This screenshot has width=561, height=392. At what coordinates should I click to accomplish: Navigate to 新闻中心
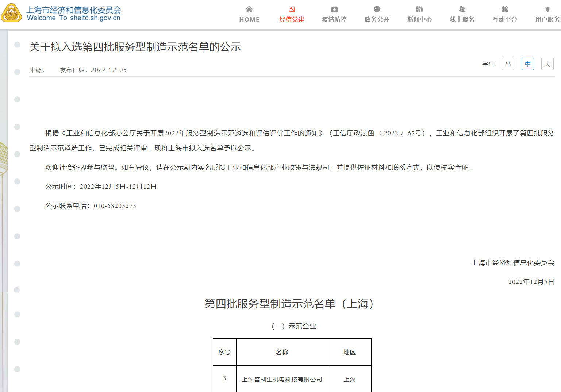(x=419, y=19)
